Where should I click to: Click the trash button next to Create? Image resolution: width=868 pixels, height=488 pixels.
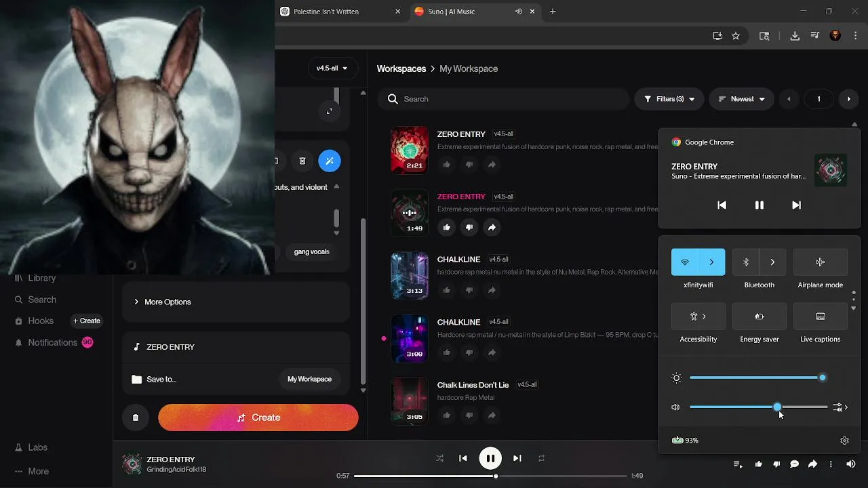coord(136,418)
